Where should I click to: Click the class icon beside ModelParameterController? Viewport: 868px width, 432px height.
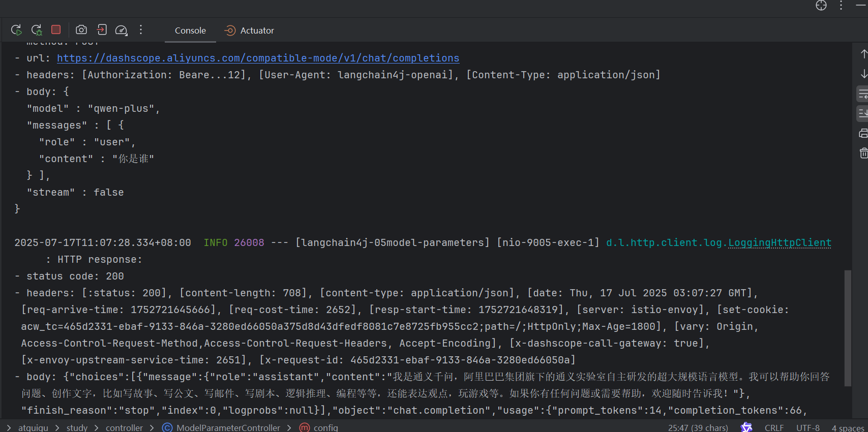pos(167,427)
